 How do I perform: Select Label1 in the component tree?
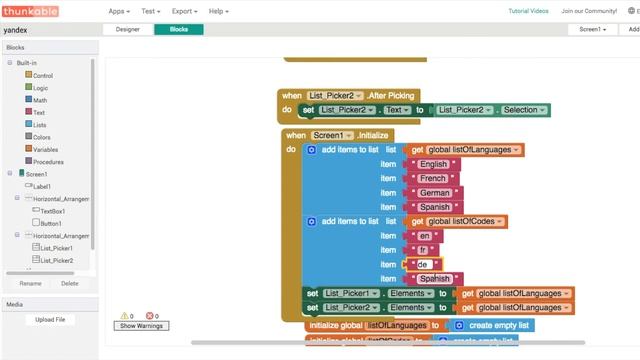[38, 186]
